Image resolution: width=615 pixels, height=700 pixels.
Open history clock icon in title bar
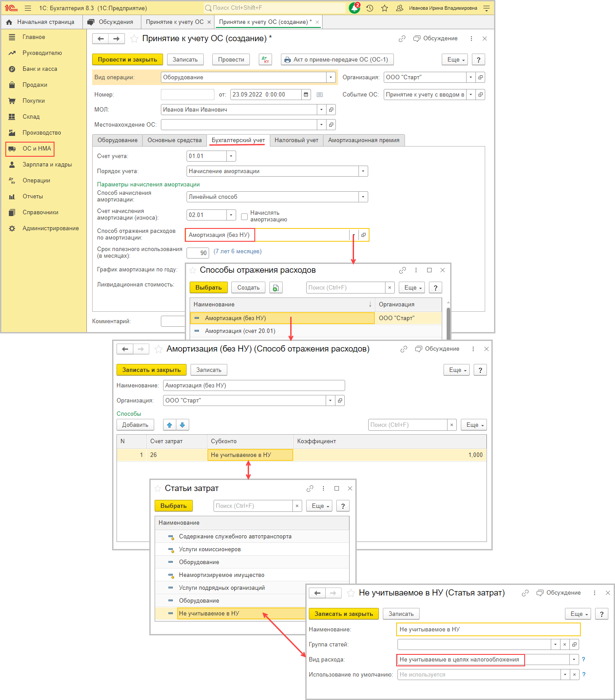point(370,8)
